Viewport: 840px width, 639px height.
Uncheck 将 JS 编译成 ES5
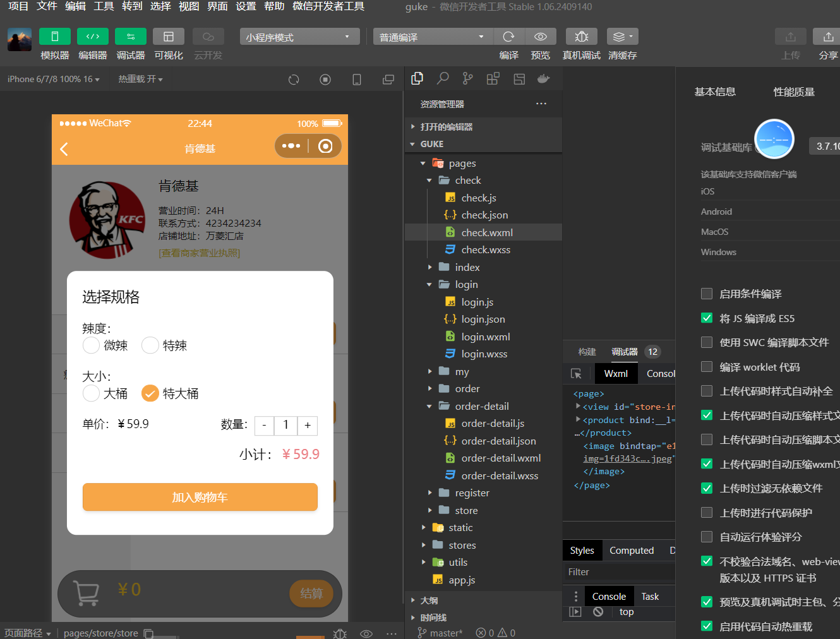tap(707, 318)
